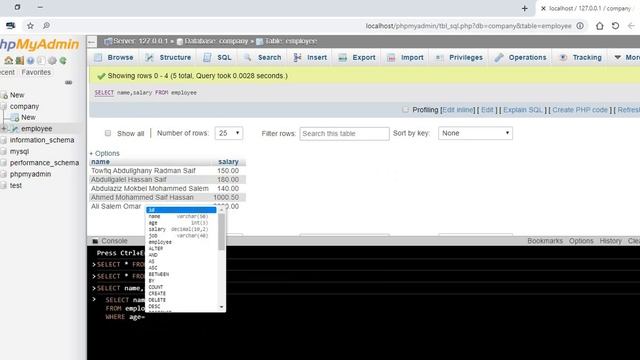Image resolution: width=640 pixels, height=360 pixels.
Task: Click autocomplete list scrollbar
Action: (x=221, y=231)
